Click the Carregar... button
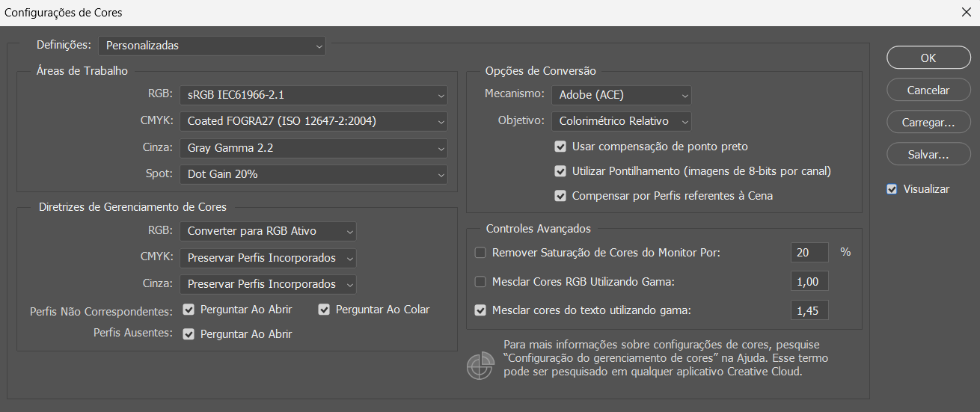 click(928, 122)
